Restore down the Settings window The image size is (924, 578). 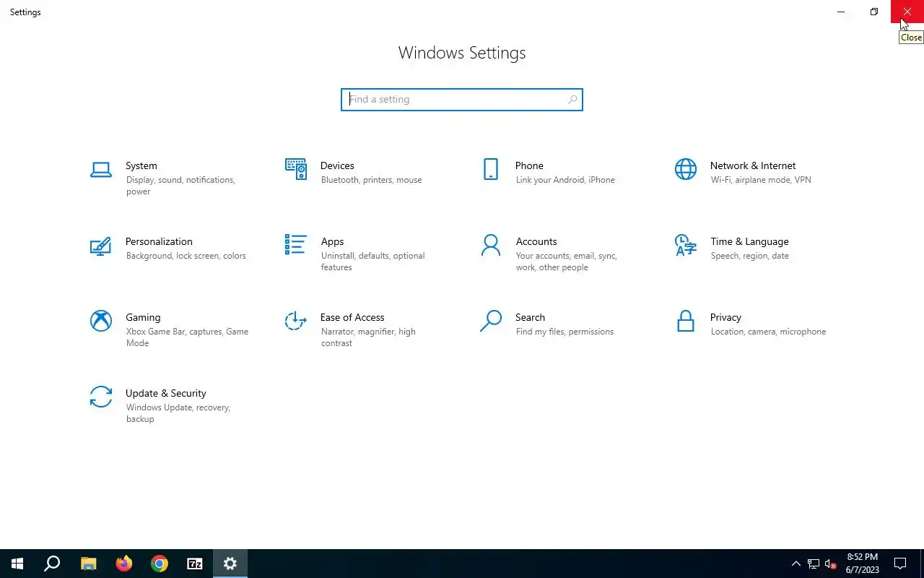pos(874,12)
